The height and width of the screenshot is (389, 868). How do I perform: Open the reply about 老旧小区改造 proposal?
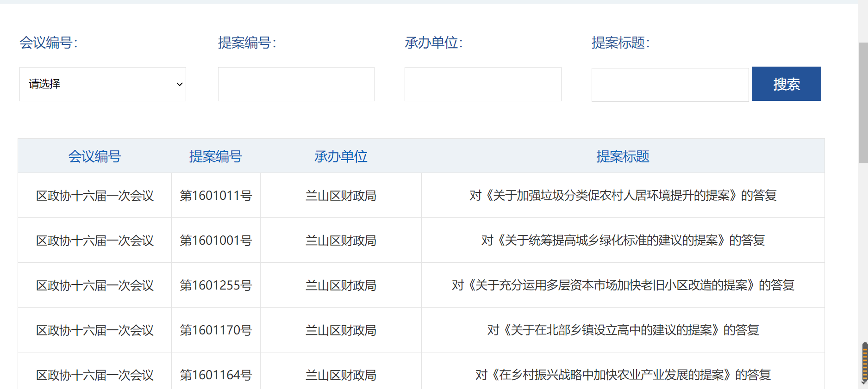pos(623,285)
